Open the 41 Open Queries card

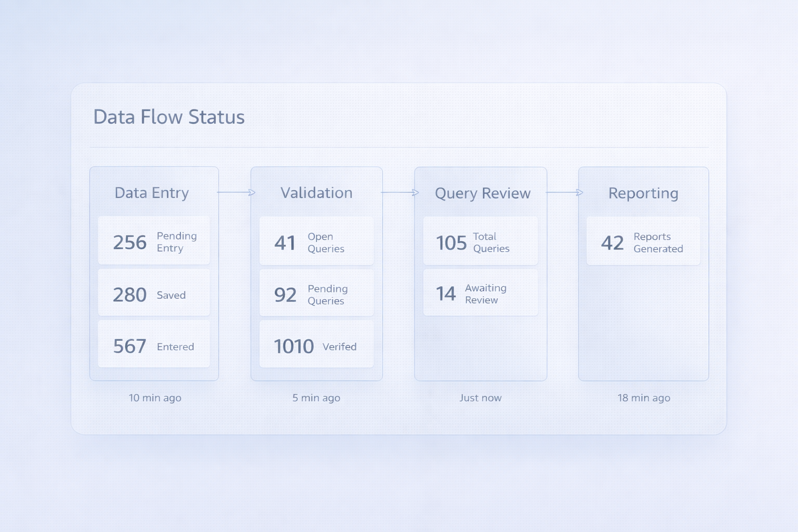pyautogui.click(x=316, y=242)
